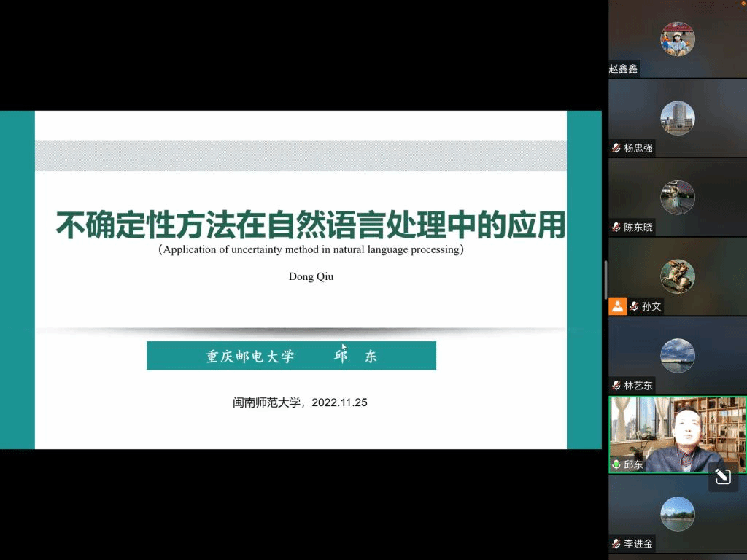747x560 pixels.
Task: Select 孙文's horse rider avatar
Action: (677, 276)
